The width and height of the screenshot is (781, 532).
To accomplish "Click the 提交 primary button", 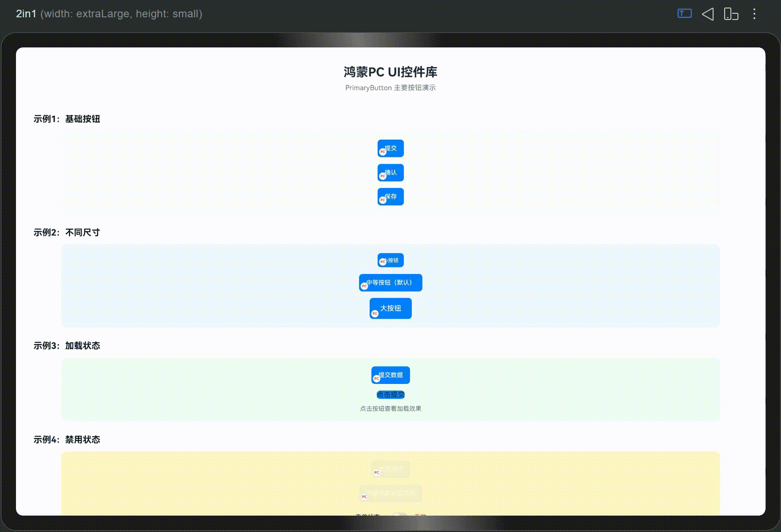I will coord(390,149).
